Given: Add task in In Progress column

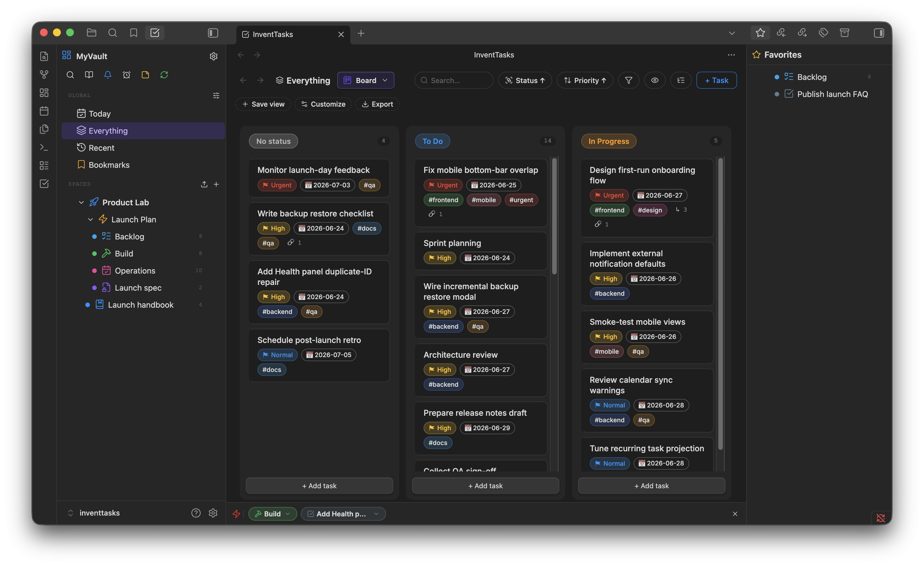Looking at the screenshot, I should tap(651, 486).
